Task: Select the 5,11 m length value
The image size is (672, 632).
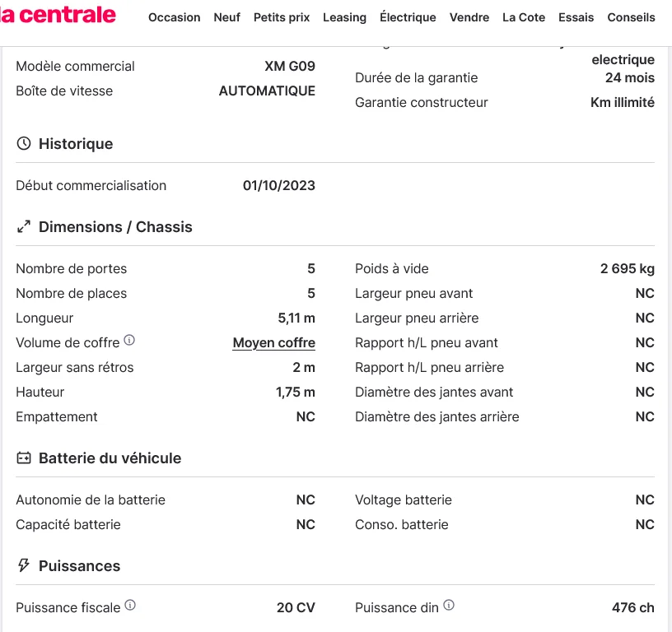Action: click(x=296, y=318)
